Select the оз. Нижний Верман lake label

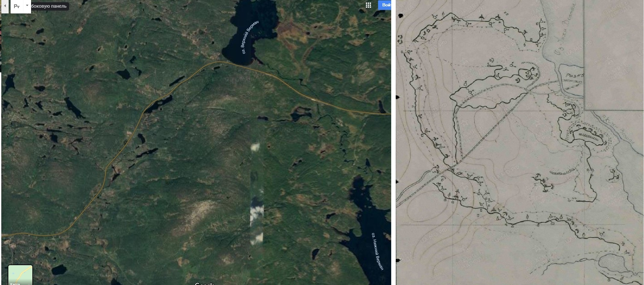pyautogui.click(x=377, y=251)
